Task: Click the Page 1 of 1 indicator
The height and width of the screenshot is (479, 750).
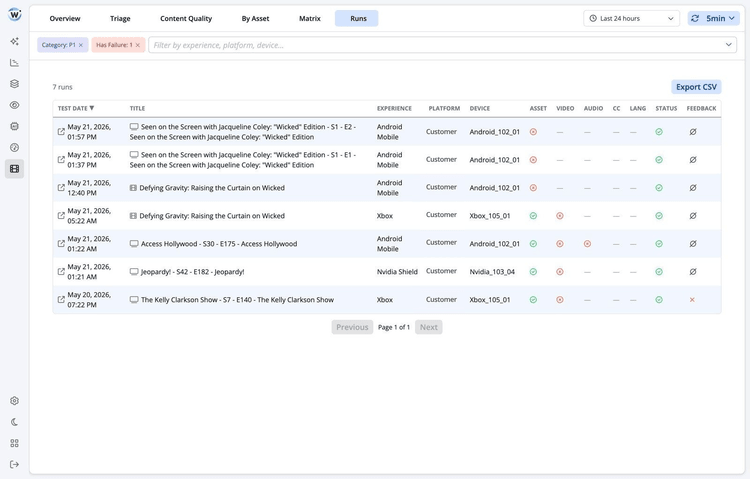Action: pos(394,327)
